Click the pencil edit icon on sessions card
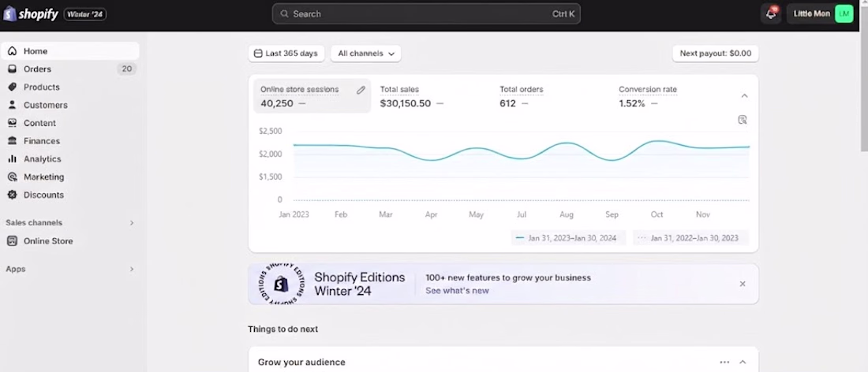 (361, 90)
